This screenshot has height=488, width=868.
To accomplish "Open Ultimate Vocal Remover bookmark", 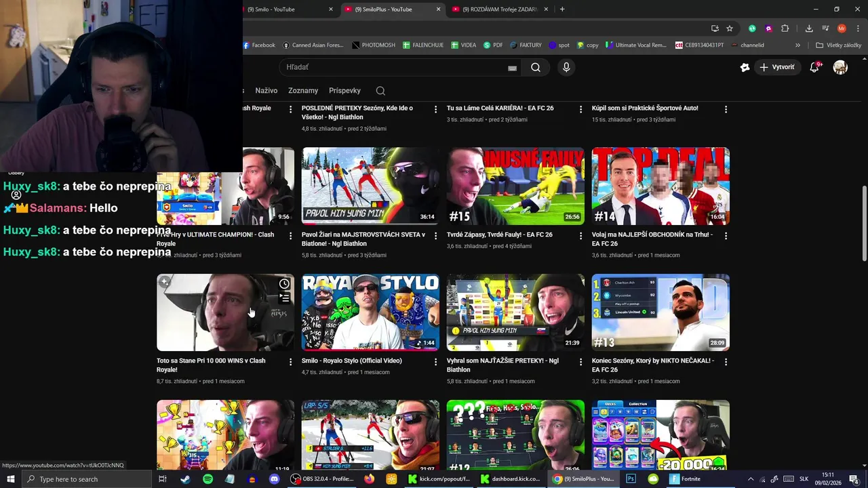I will [x=637, y=45].
